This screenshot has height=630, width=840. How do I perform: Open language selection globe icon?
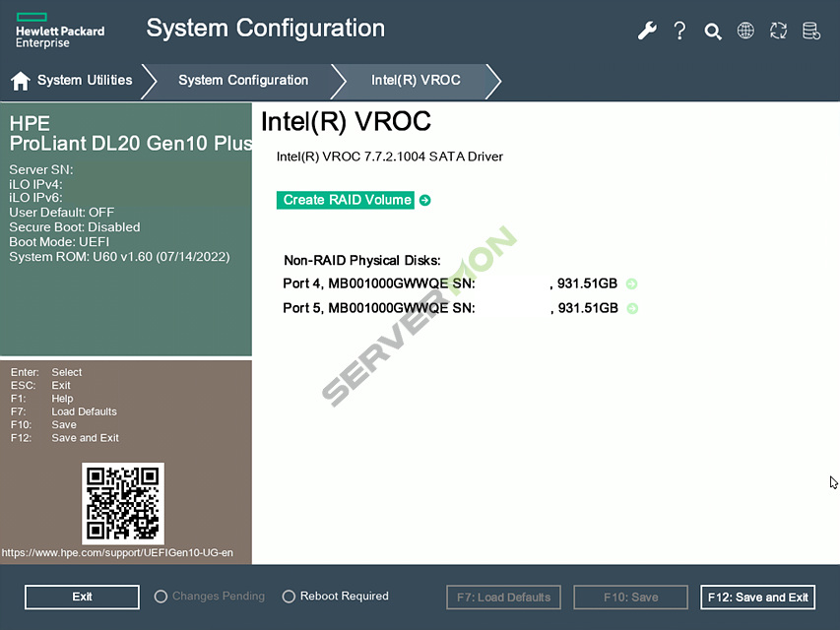point(745,31)
